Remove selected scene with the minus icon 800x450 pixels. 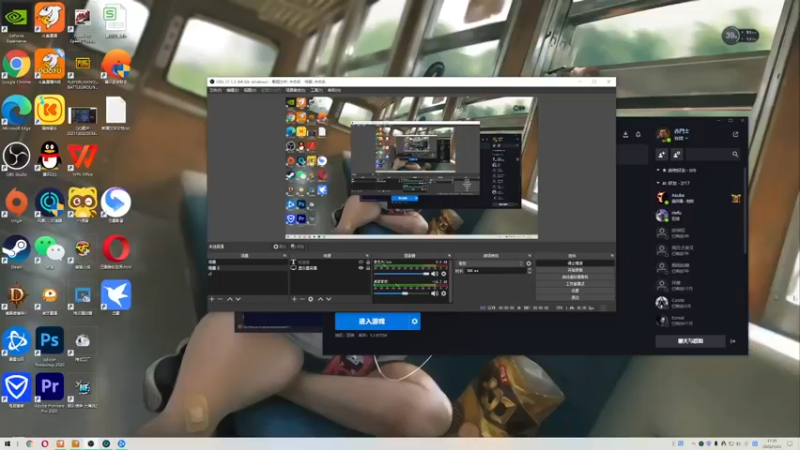point(220,299)
